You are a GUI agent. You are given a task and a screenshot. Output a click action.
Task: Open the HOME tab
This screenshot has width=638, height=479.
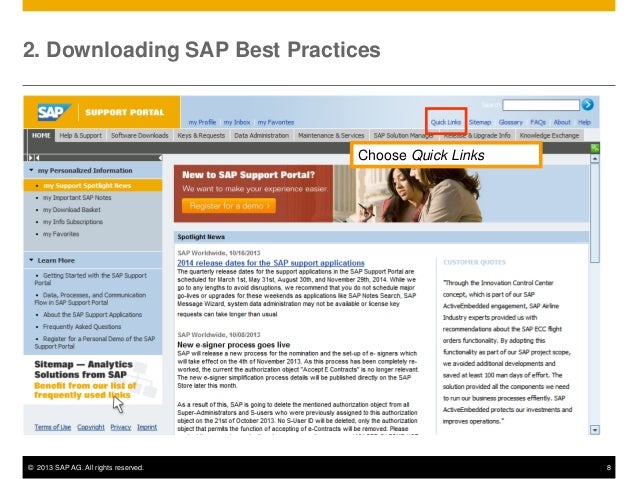pyautogui.click(x=41, y=136)
